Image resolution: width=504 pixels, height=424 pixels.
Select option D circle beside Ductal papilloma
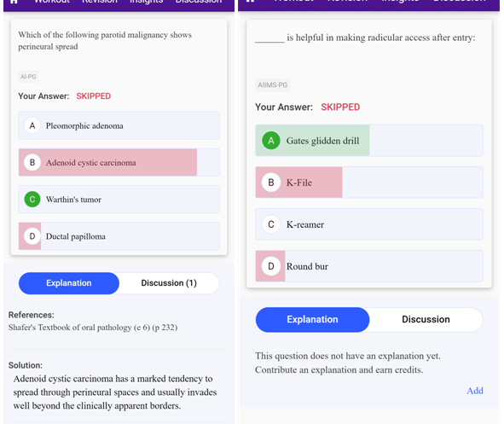[x=32, y=236]
